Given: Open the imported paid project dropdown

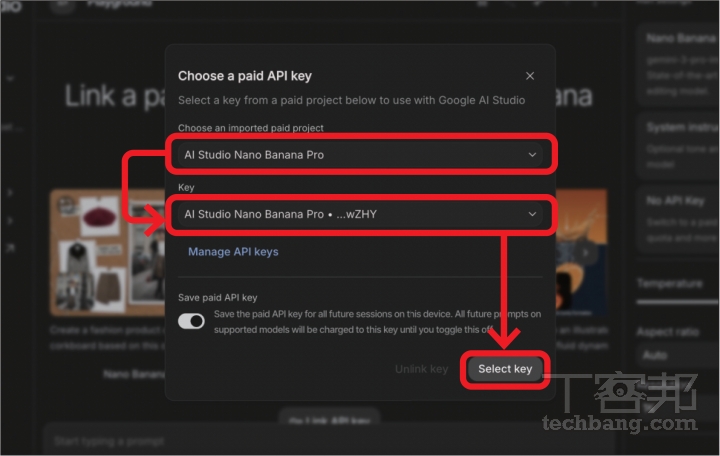Looking at the screenshot, I should coord(360,155).
